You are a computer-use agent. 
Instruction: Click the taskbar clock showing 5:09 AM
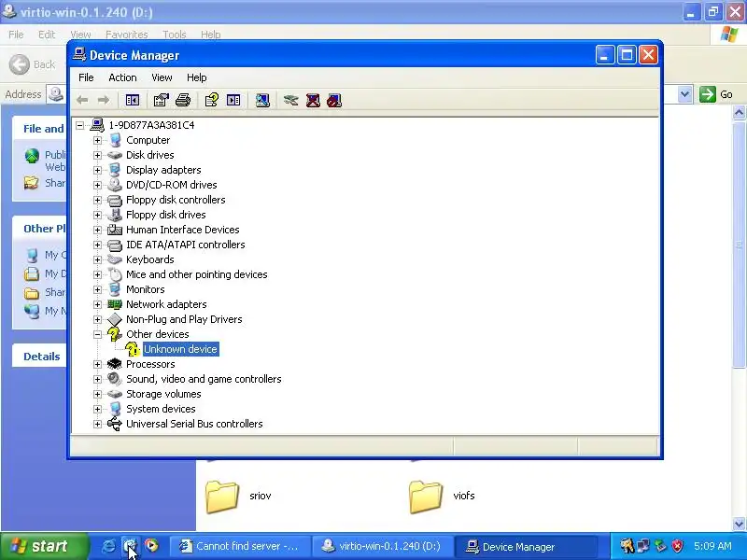click(x=712, y=546)
